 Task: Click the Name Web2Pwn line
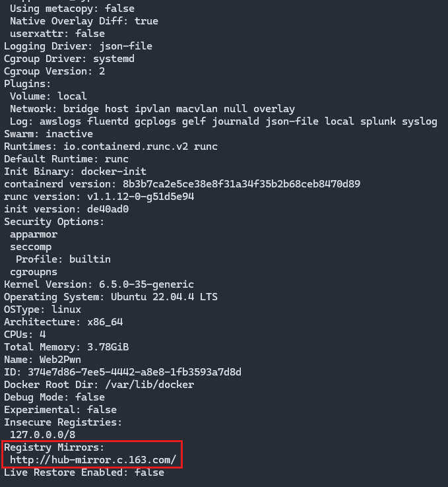pyautogui.click(x=42, y=360)
